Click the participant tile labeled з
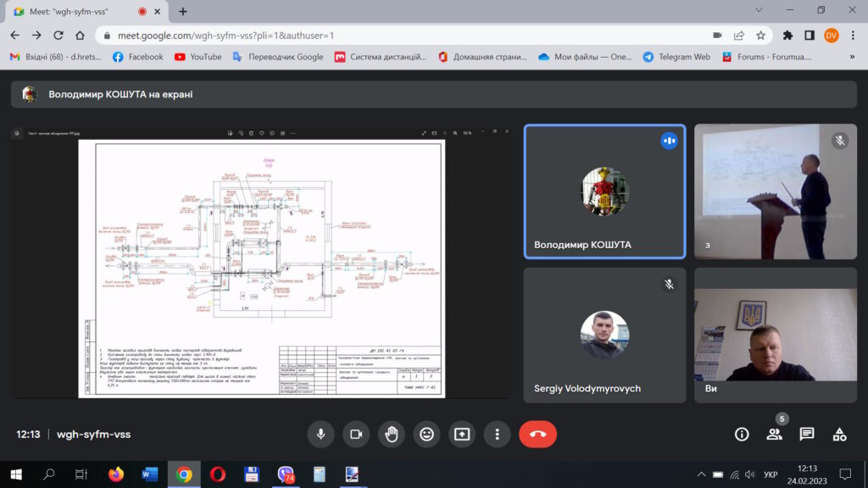The height and width of the screenshot is (488, 868). [776, 191]
